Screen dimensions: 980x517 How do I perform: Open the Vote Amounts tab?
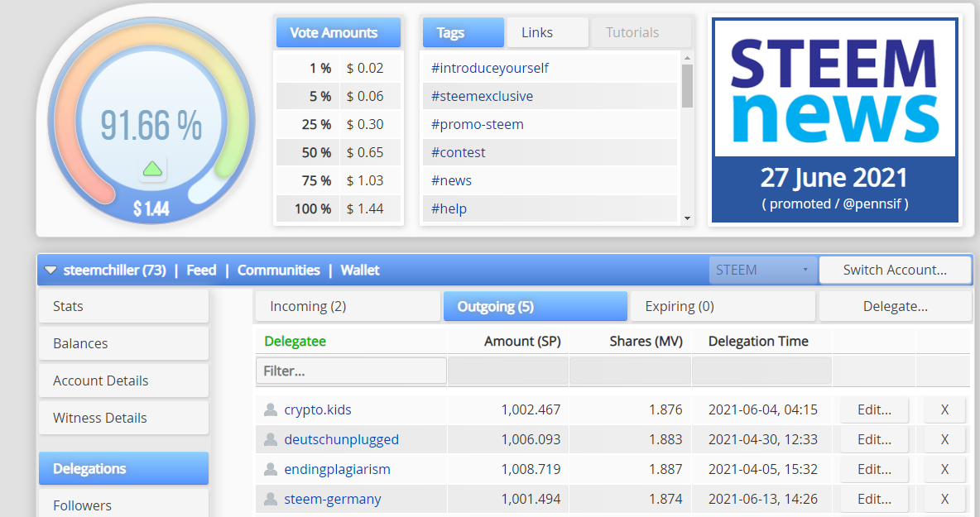coord(339,32)
